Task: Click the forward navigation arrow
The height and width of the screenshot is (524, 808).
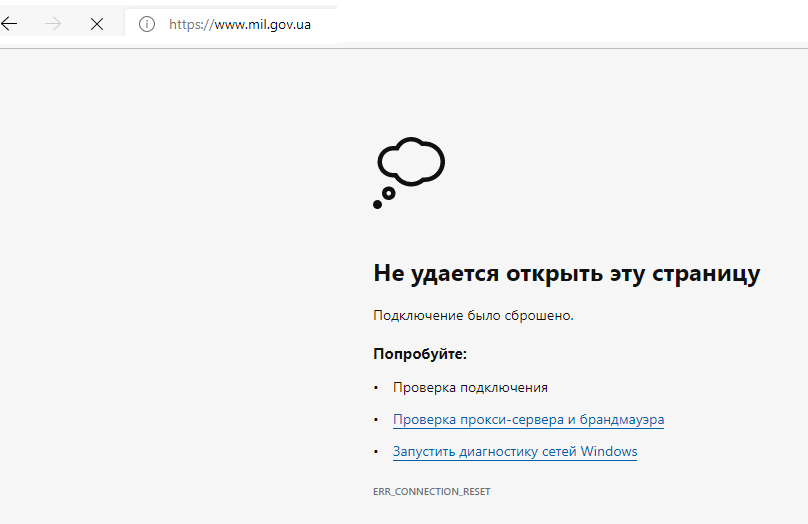Action: (x=53, y=24)
